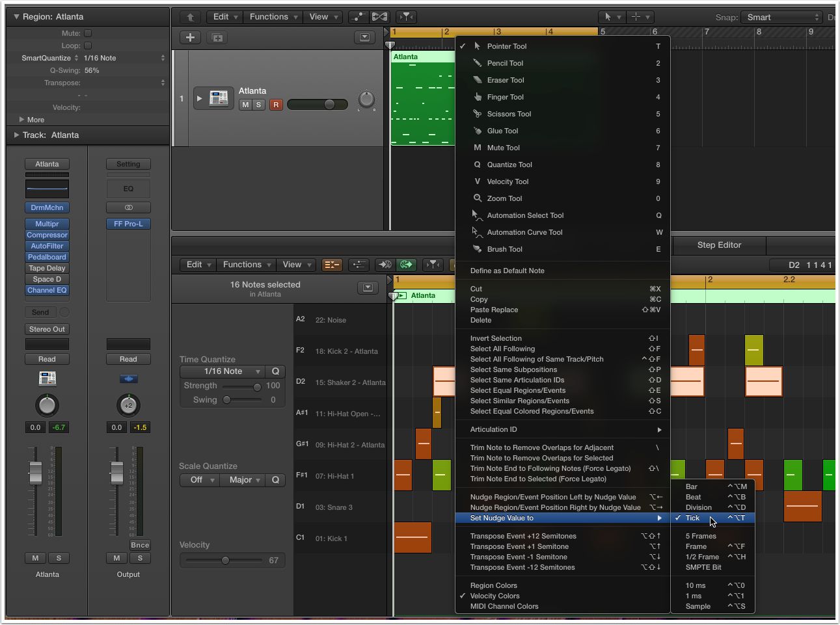Pick the Finger Tool icon
The width and height of the screenshot is (840, 625).
[477, 97]
